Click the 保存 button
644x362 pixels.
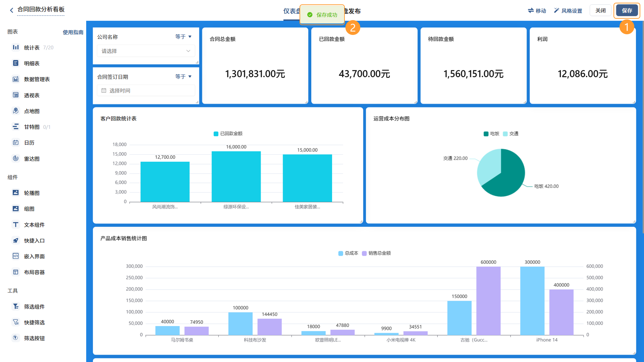tap(627, 10)
